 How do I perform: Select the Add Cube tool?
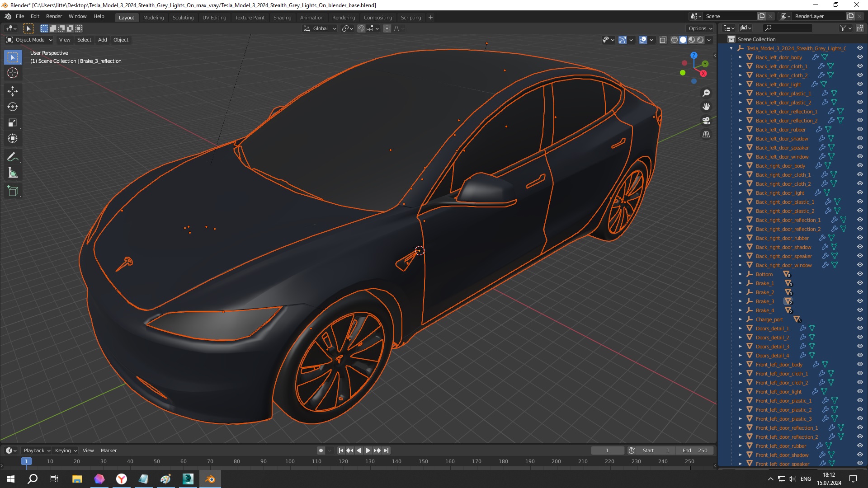click(x=13, y=191)
